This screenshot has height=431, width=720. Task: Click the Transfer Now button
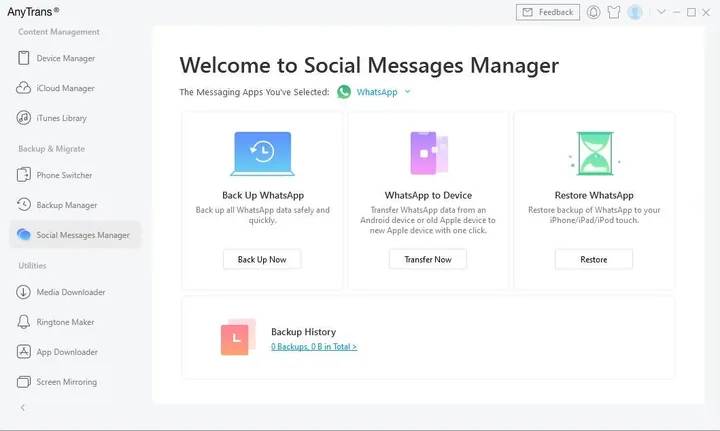pyautogui.click(x=428, y=259)
